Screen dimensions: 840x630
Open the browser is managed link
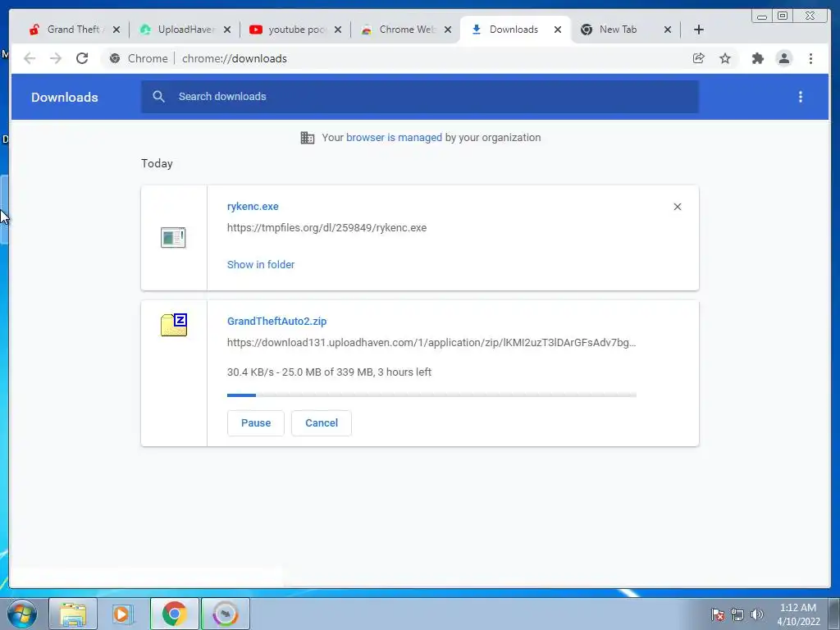(x=394, y=138)
